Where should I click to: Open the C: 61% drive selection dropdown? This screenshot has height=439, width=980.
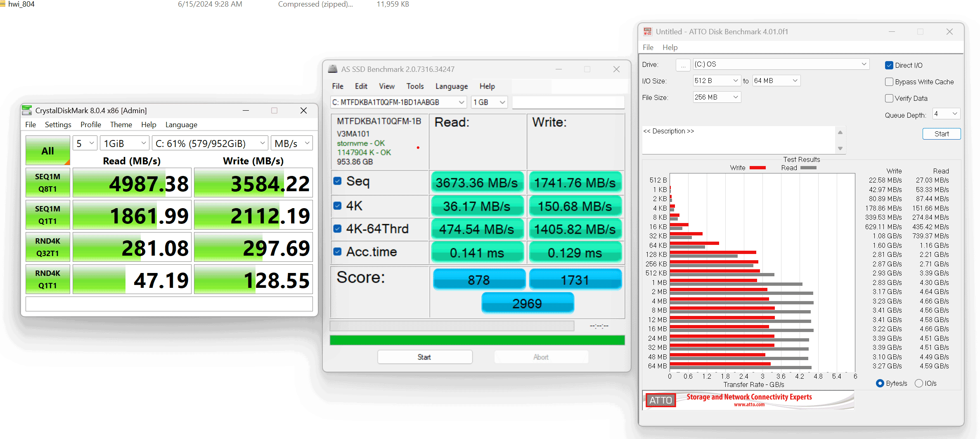click(x=210, y=143)
